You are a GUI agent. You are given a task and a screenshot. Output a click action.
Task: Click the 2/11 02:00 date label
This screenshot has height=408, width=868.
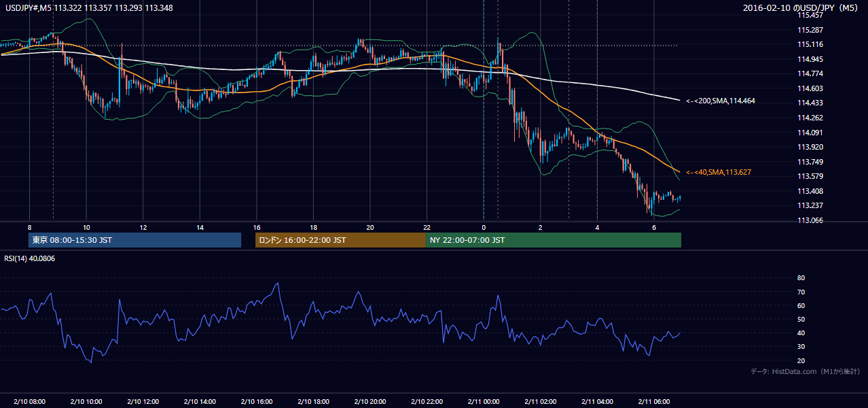coord(540,402)
